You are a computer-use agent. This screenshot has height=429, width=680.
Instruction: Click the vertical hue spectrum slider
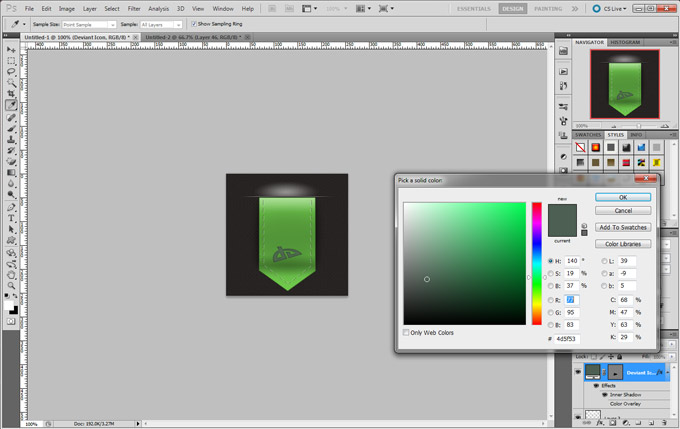(537, 263)
